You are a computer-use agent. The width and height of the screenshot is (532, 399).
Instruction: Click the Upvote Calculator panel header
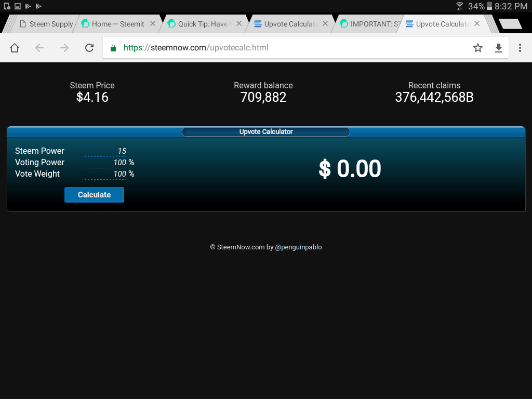tap(266, 131)
